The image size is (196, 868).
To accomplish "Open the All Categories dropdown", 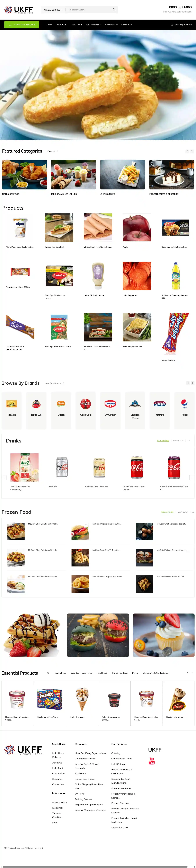I will pyautogui.click(x=53, y=10).
